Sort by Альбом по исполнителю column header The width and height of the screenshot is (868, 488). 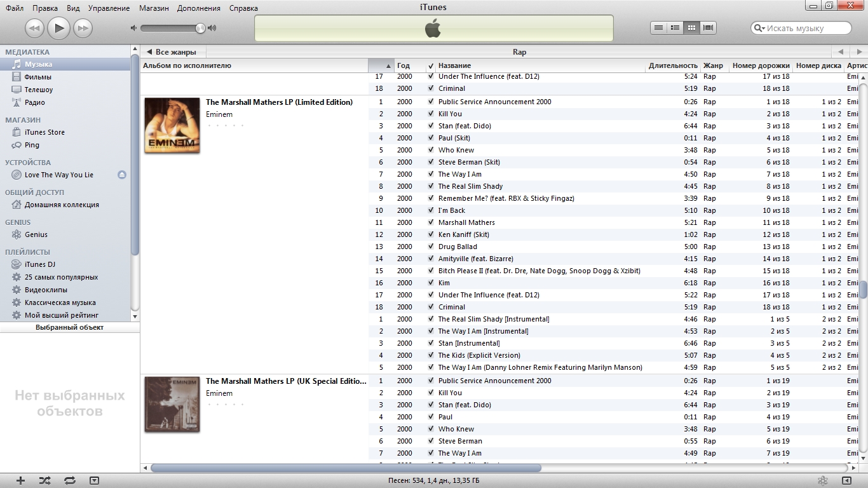pyautogui.click(x=254, y=65)
